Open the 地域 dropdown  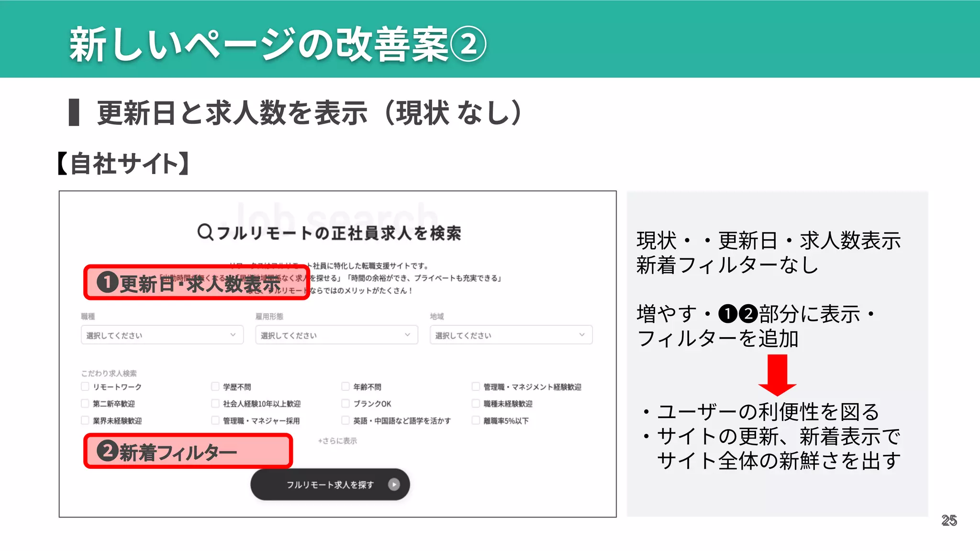[x=511, y=335]
